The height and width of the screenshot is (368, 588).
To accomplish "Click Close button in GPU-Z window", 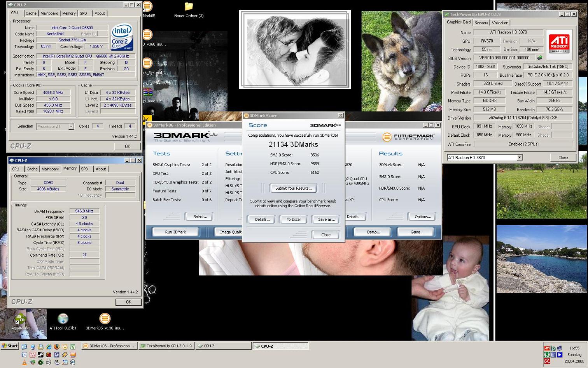I will [x=563, y=157].
